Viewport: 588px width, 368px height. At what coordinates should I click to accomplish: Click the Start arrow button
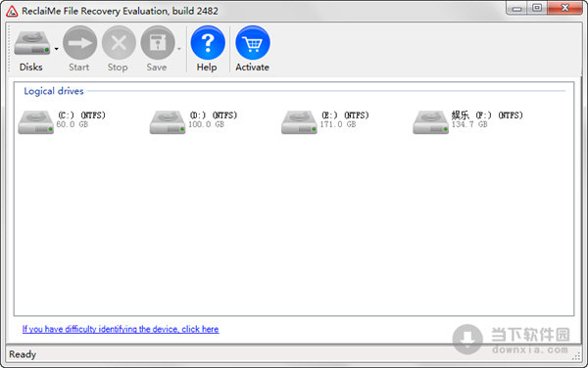click(80, 43)
